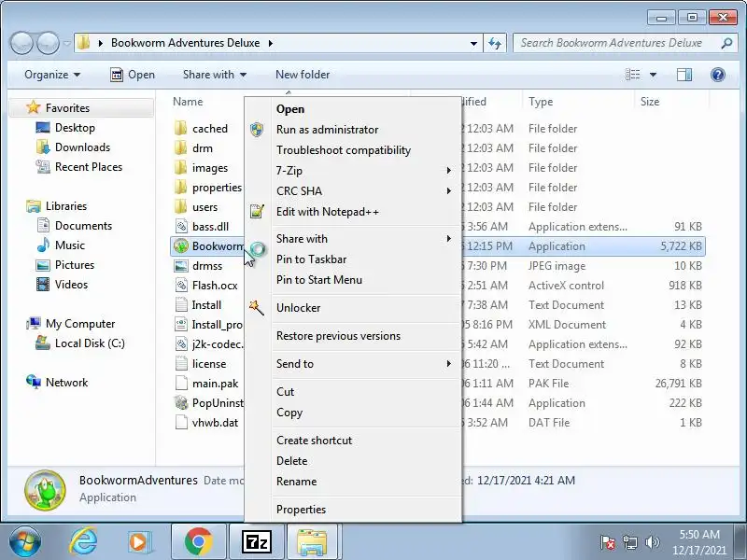Open the Help question mark button

point(717,75)
